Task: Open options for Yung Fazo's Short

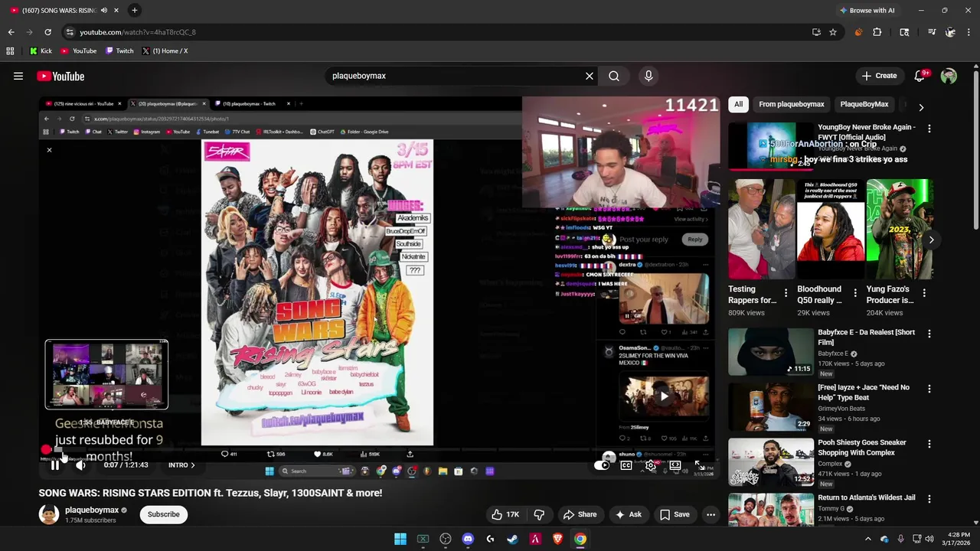Action: click(x=924, y=293)
